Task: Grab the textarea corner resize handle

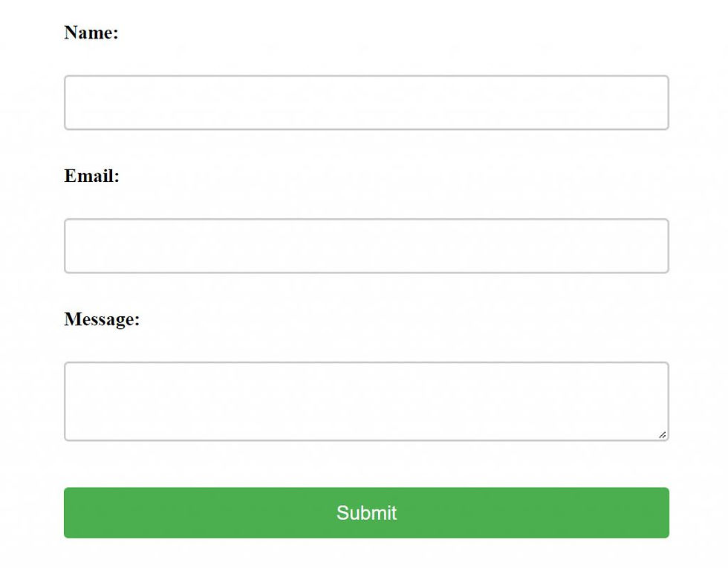Action: (x=662, y=434)
